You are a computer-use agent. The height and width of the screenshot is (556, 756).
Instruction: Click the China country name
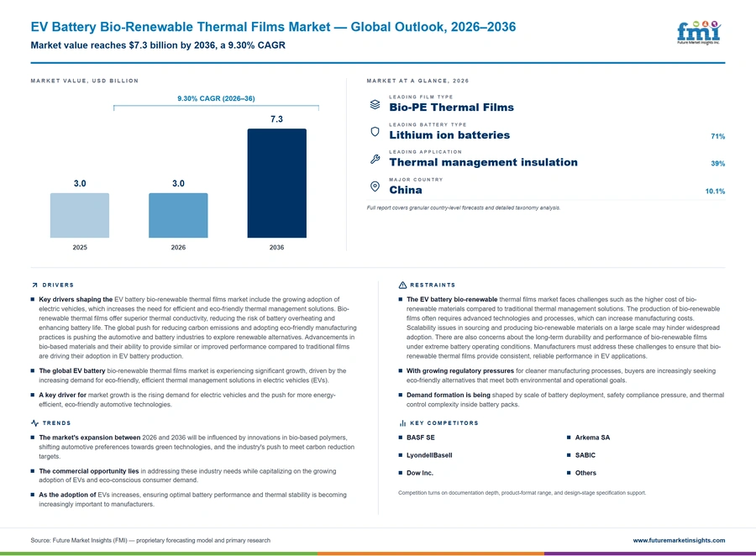406,190
